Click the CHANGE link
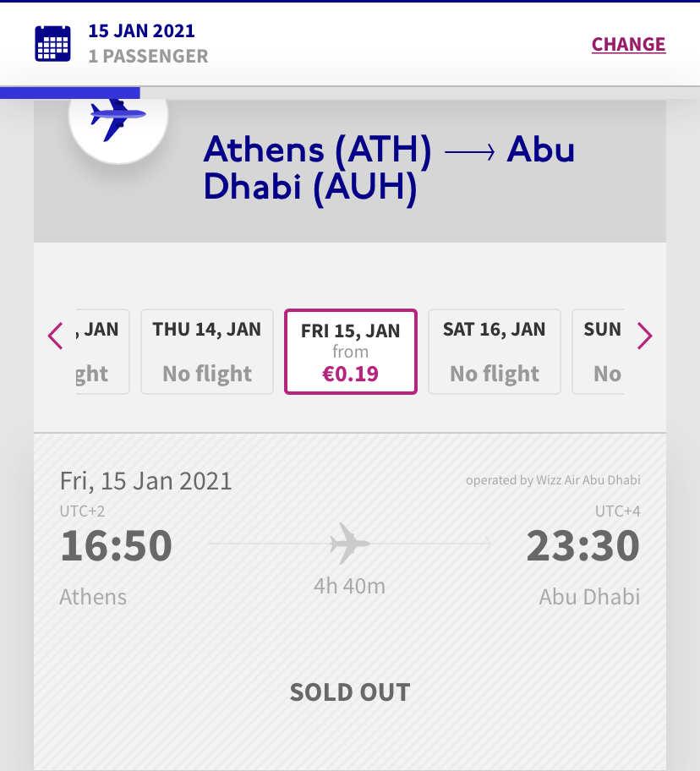 [x=628, y=44]
